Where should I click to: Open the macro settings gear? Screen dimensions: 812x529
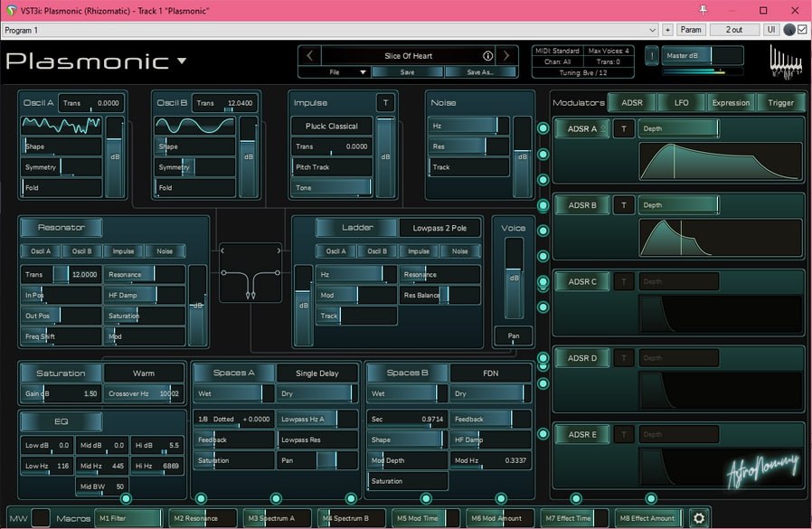(699, 517)
